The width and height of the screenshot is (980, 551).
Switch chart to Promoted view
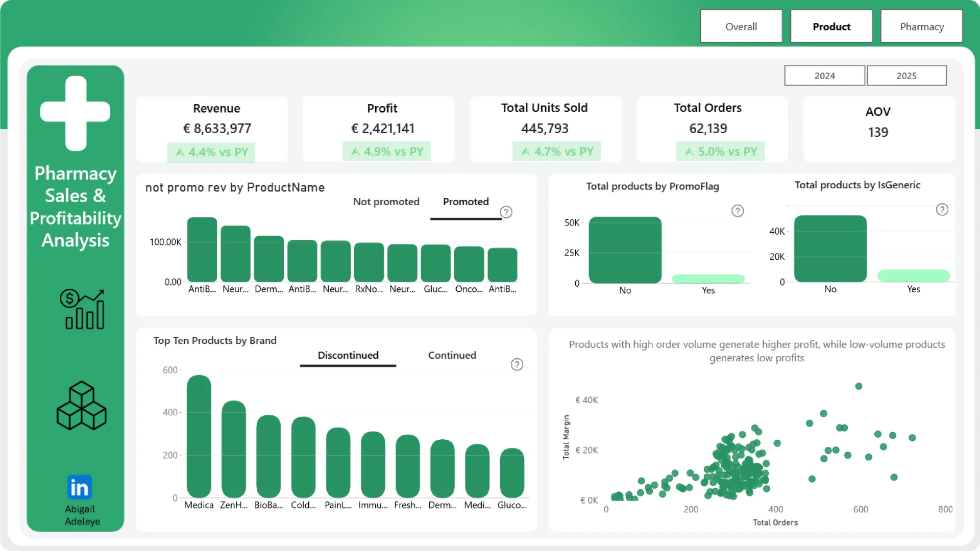point(465,202)
